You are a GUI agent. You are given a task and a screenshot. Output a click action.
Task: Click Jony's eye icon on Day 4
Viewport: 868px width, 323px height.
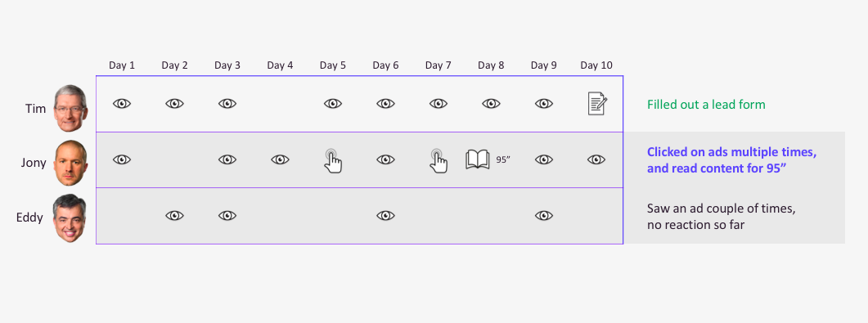(280, 159)
